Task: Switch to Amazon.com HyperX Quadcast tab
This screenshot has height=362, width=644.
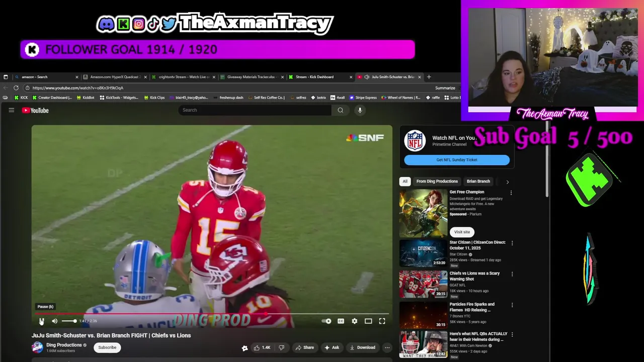Action: coord(115,77)
